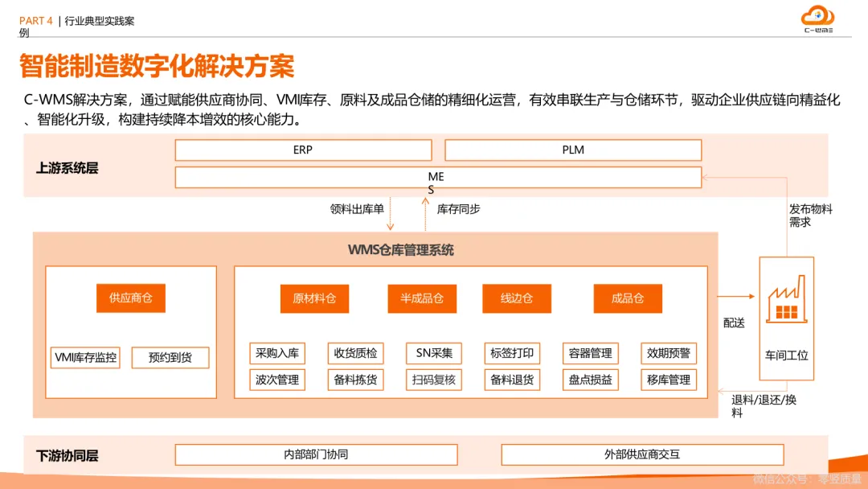
Task: Click the 行业典型实践案例 header text
Action: [x=77, y=27]
